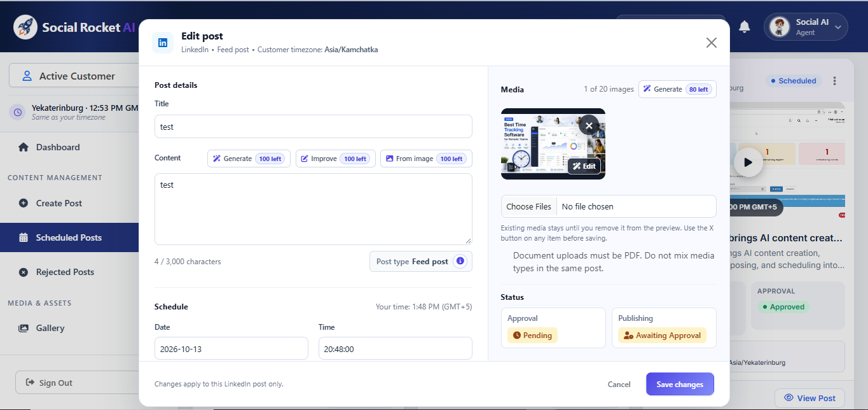Click the clock icon beside Yekaterinburg time
The height and width of the screenshot is (410, 868).
pos(18,112)
